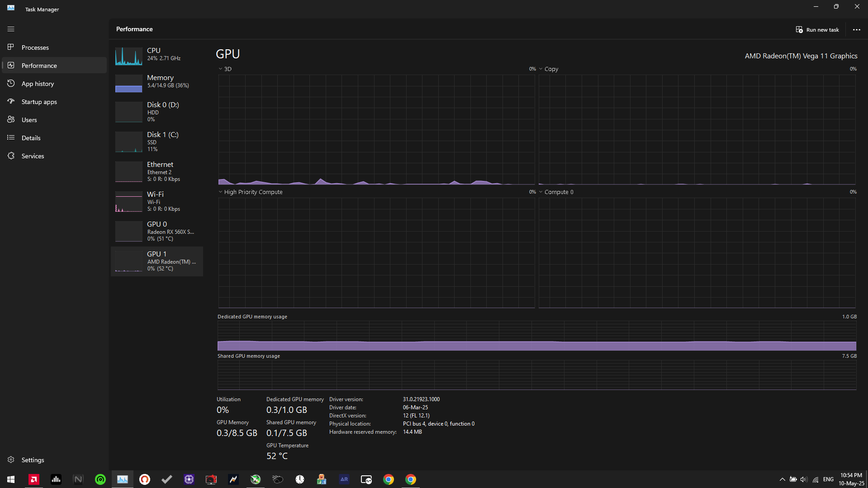Open the black audio-bars taskbar app
Viewport: 868px width, 488px height.
(x=56, y=479)
